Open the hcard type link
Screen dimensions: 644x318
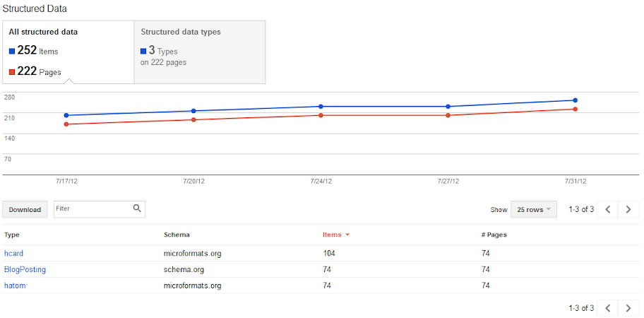point(13,254)
